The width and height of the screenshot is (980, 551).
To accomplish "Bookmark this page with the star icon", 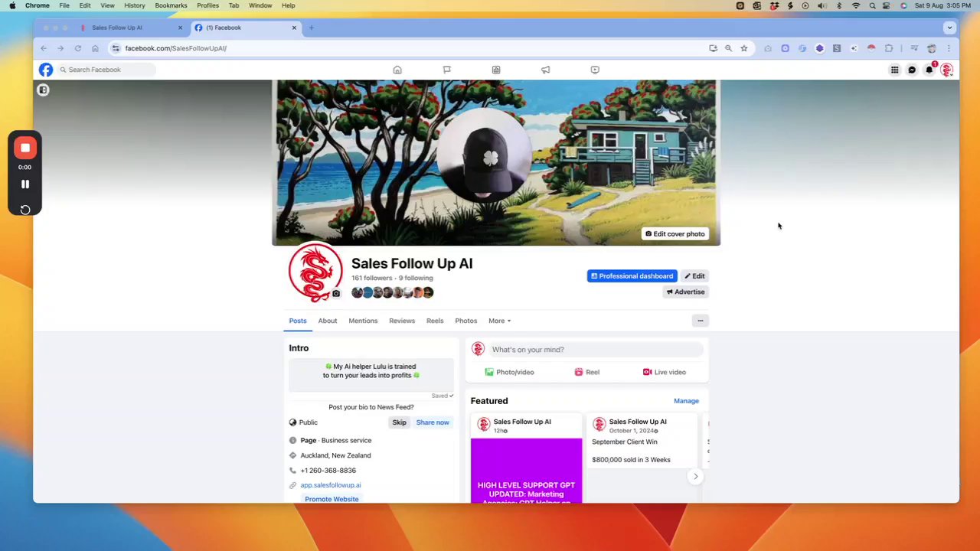I will (743, 48).
